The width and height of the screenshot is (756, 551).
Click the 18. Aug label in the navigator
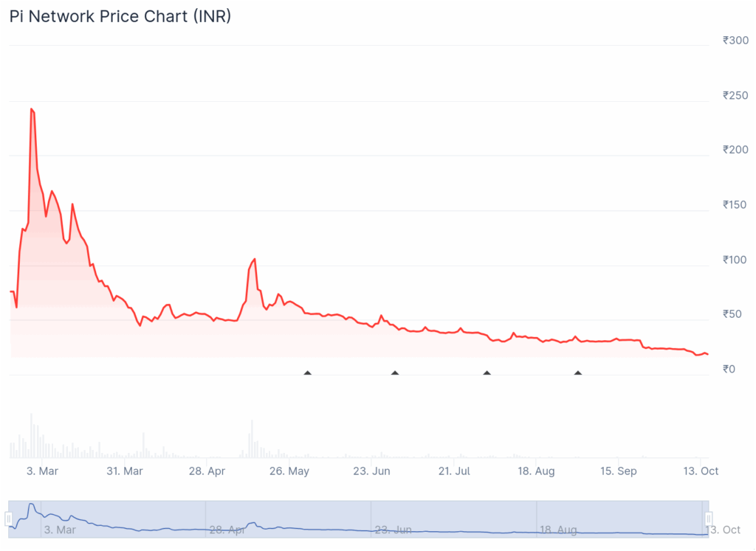(x=557, y=530)
